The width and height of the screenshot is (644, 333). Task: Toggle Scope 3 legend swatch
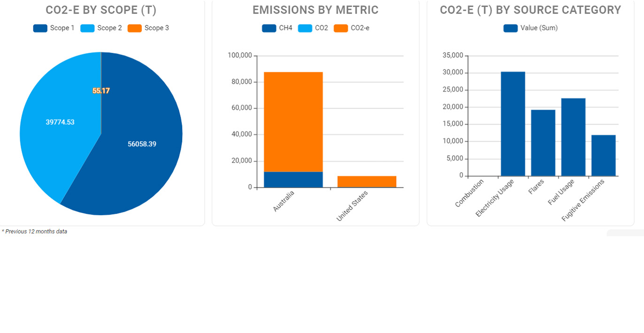coord(134,28)
